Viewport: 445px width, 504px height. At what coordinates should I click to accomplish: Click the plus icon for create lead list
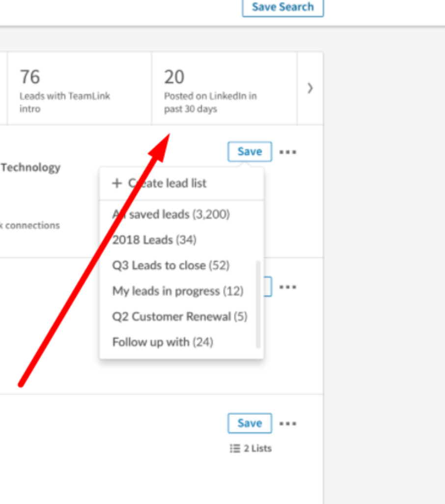117,183
